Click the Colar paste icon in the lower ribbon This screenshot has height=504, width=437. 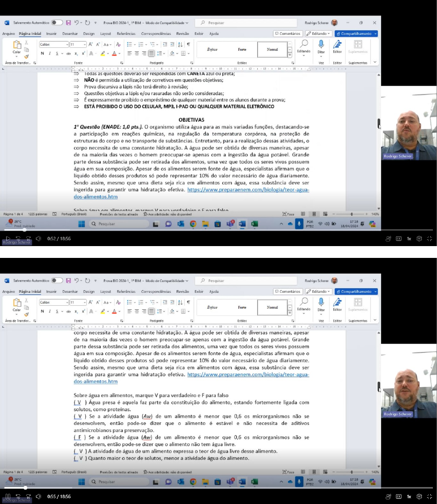(16, 303)
